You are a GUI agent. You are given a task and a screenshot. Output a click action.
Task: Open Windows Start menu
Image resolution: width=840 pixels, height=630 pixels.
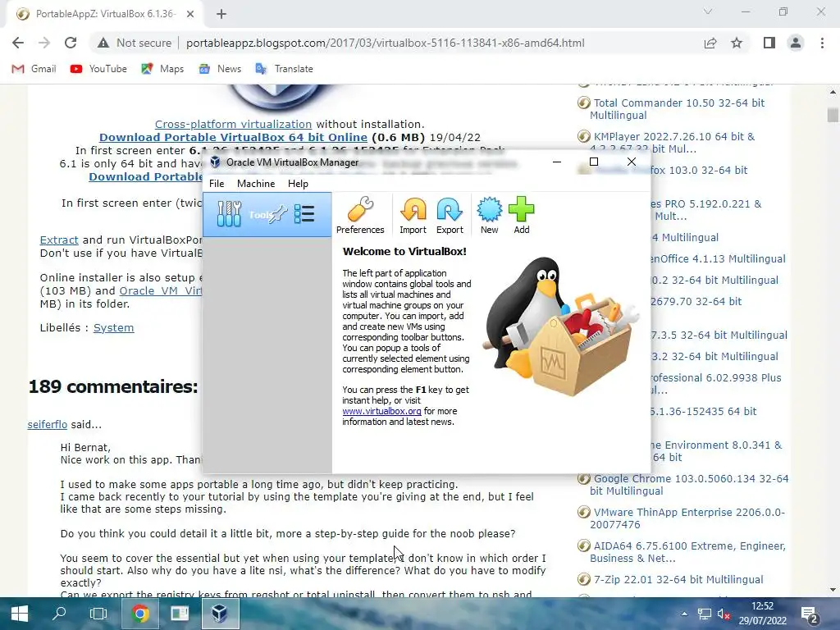pyautogui.click(x=20, y=614)
